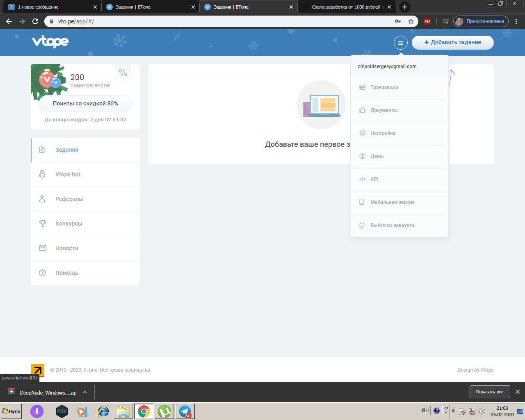Open the RU language switcher

pyautogui.click(x=425, y=411)
